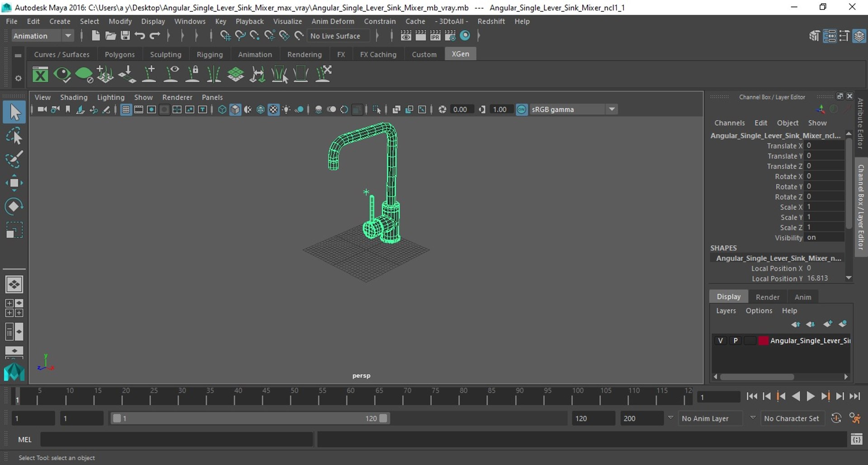Open the No Character Set dropdown
This screenshot has width=868, height=465.
[x=792, y=418]
